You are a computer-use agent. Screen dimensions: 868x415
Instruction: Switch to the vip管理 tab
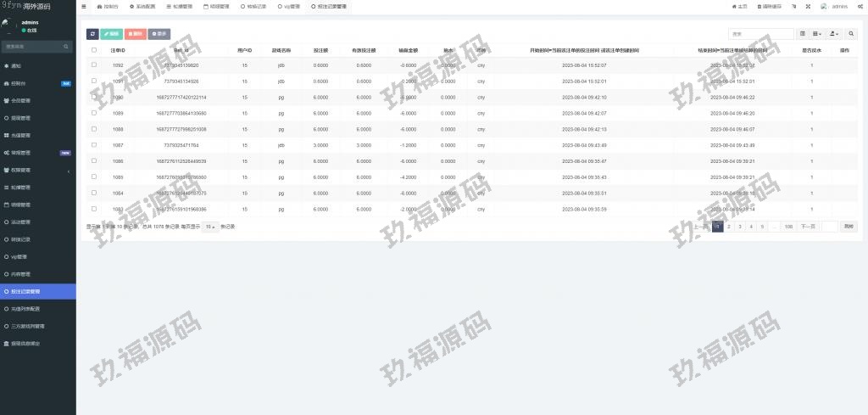[x=287, y=6]
